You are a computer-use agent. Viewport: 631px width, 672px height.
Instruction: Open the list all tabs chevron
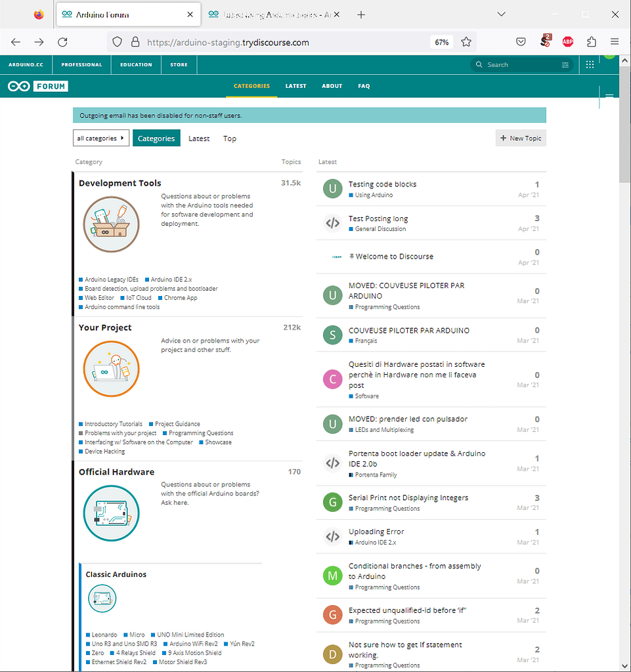[x=501, y=14]
